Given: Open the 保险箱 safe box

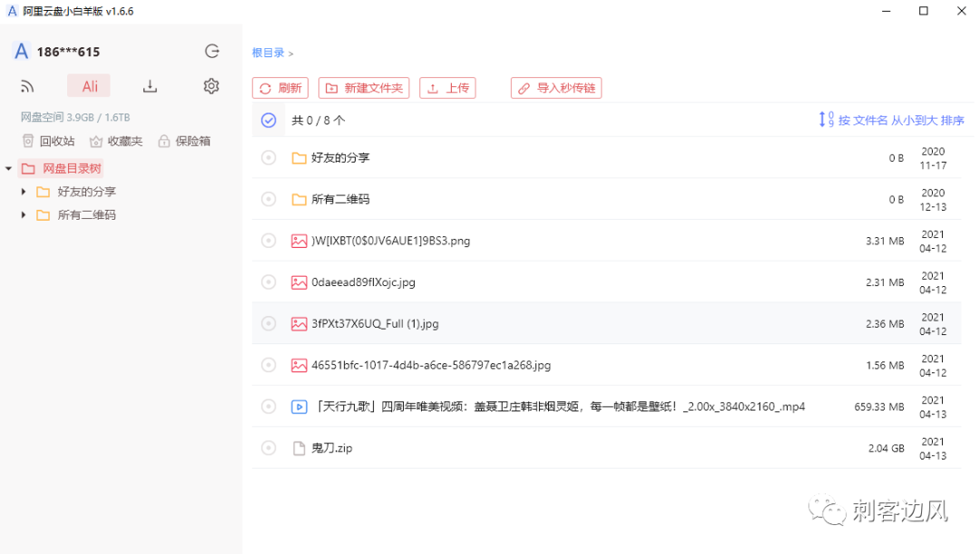Looking at the screenshot, I should tap(184, 142).
